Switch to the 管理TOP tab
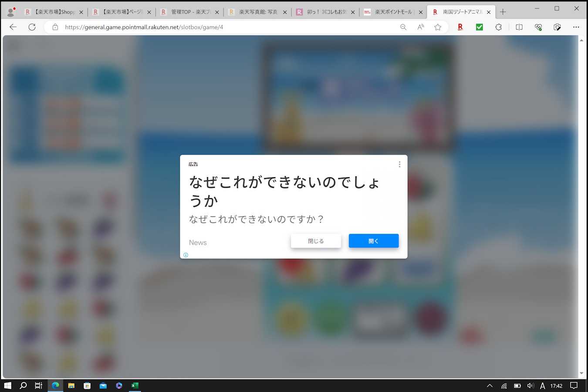The width and height of the screenshot is (588, 392). (x=187, y=12)
